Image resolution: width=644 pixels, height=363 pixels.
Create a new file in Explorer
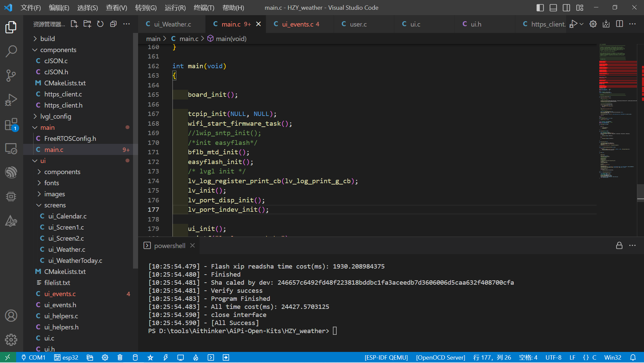pyautogui.click(x=74, y=24)
